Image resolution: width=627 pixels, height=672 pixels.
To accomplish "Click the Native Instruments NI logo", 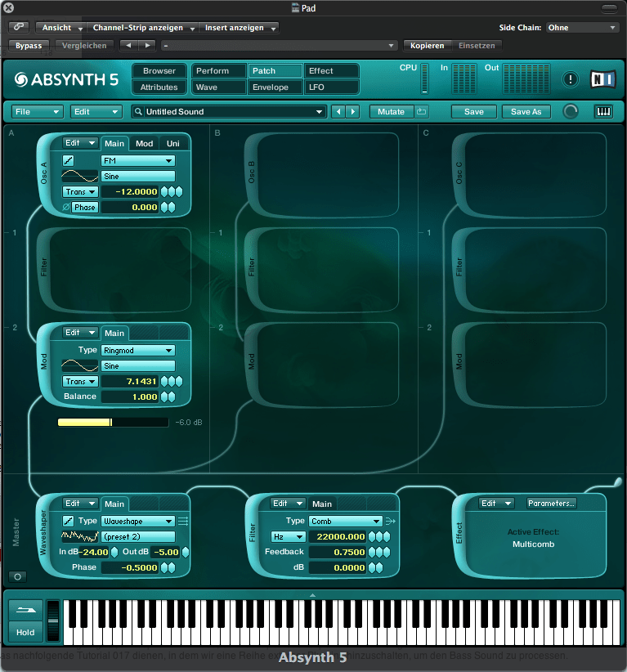I will point(602,79).
